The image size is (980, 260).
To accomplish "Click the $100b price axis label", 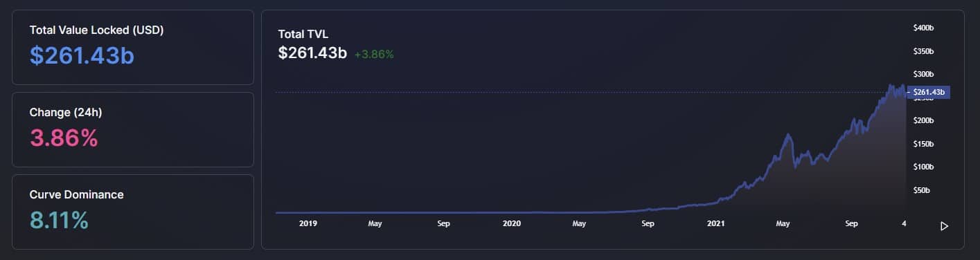I will point(924,167).
